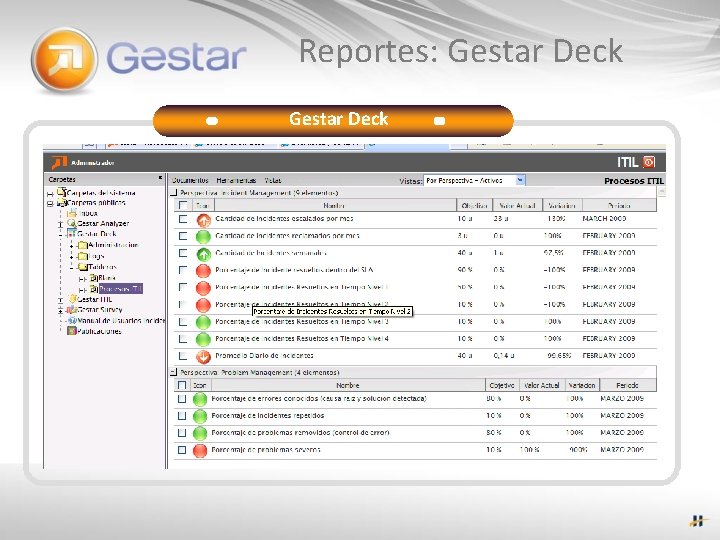The image size is (720, 540).
Task: Click the Manual de Usuarios icon
Action: click(72, 321)
